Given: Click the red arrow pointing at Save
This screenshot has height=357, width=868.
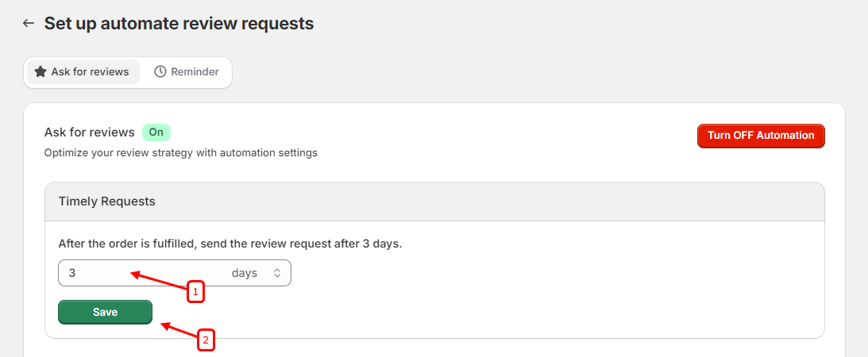Looking at the screenshot, I should [179, 332].
